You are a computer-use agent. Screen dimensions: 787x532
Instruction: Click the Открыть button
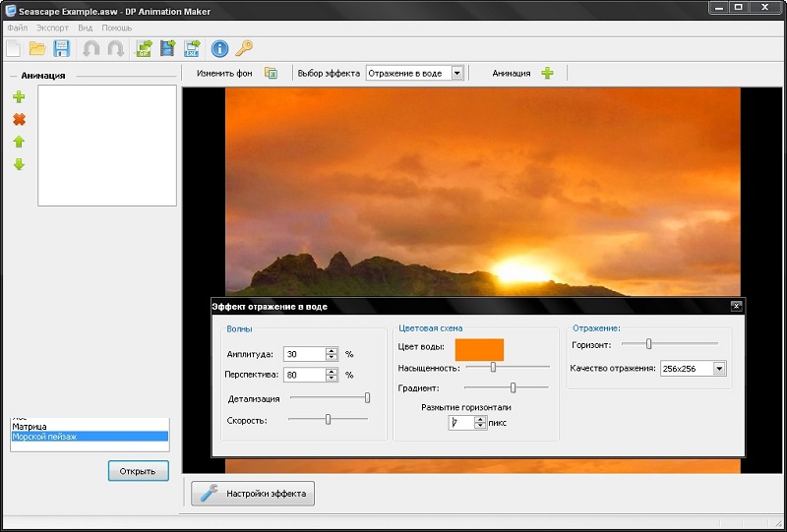[x=139, y=471]
